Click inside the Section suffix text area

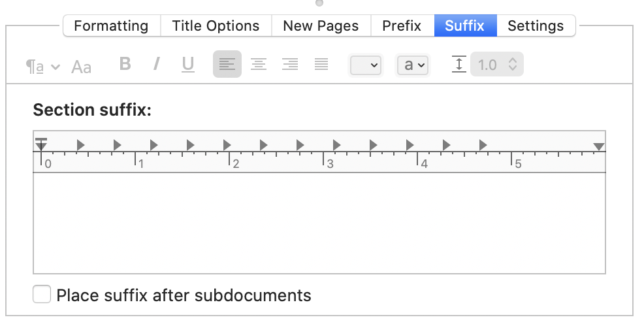coord(319,223)
